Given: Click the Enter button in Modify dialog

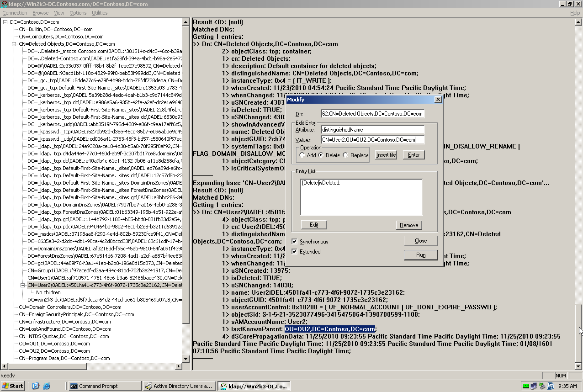Looking at the screenshot, I should point(414,155).
